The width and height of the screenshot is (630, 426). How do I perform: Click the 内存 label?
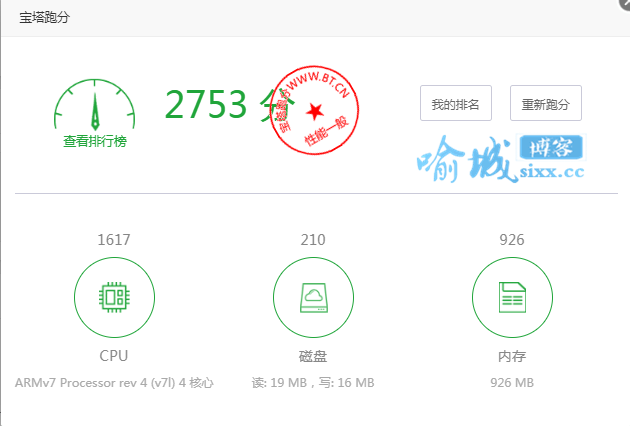pos(511,355)
